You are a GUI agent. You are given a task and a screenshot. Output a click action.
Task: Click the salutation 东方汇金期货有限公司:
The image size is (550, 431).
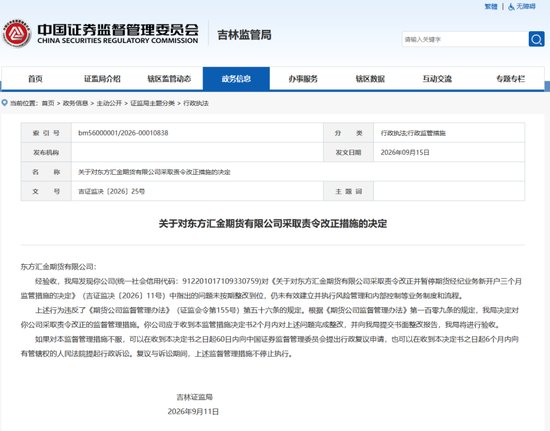coord(58,267)
